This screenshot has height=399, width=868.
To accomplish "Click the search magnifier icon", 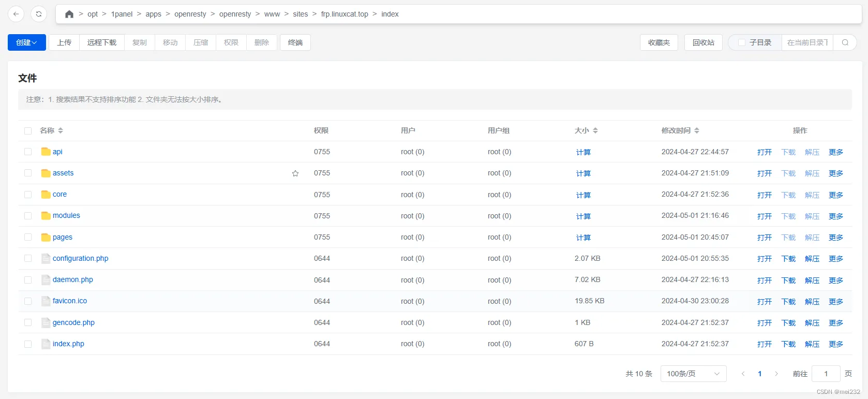I will [x=845, y=42].
